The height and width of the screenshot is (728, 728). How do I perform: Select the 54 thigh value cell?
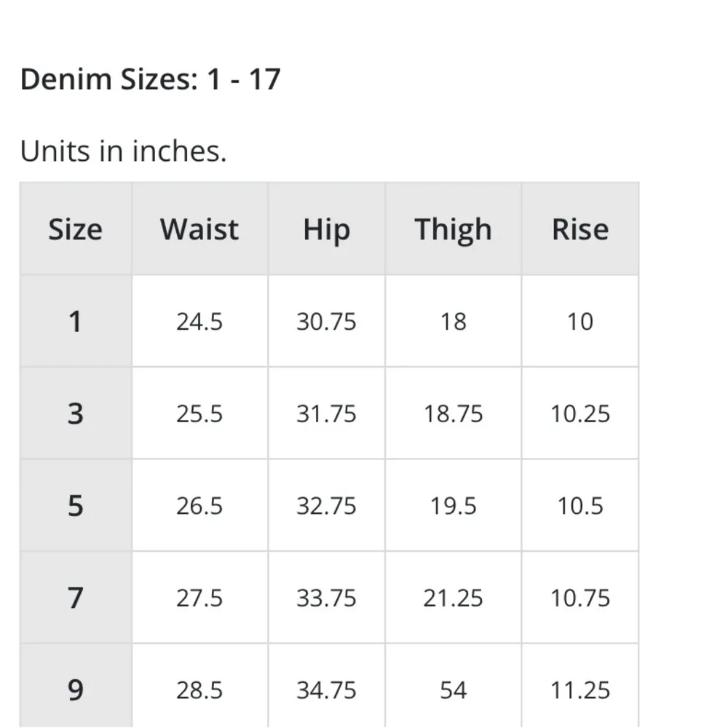[453, 689]
